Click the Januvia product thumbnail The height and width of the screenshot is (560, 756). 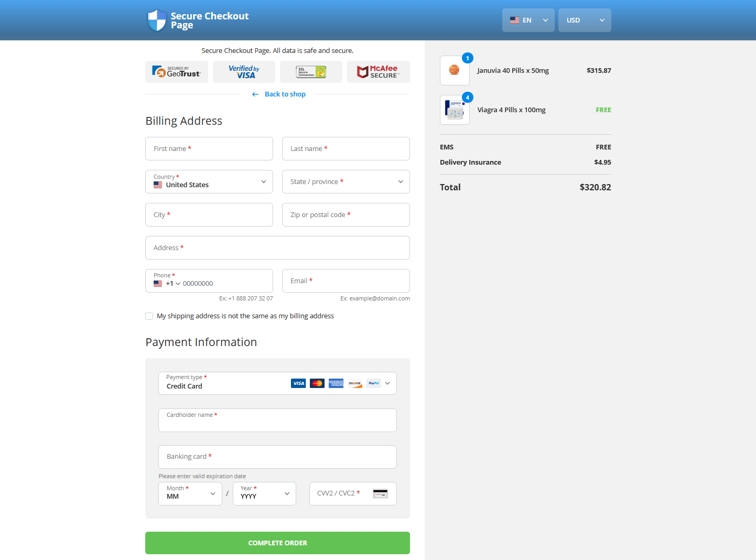tap(455, 70)
